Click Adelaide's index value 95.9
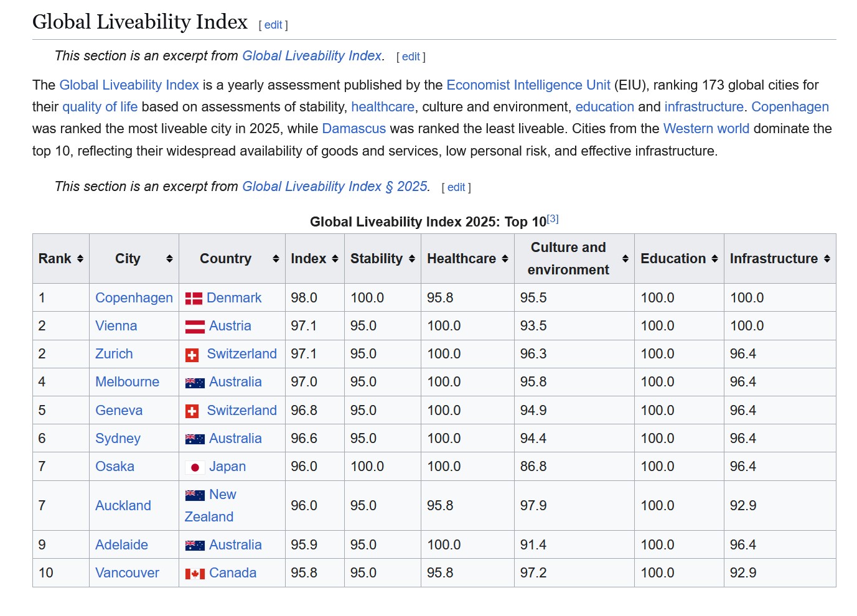This screenshot has height=616, width=857. click(x=304, y=545)
